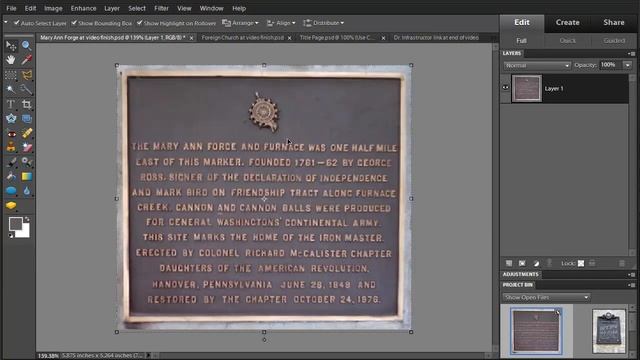
Task: Click the half-circle adjustment layer icon
Action: tap(536, 263)
